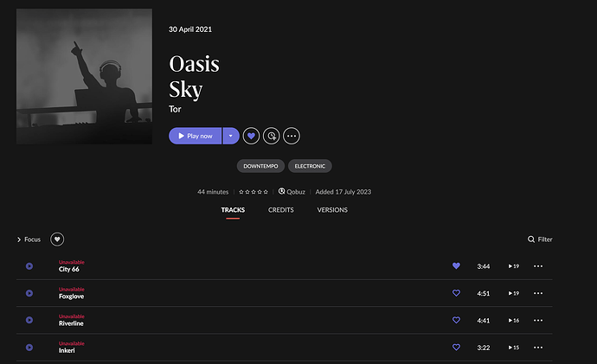Switch to the Credits tab

click(x=280, y=210)
